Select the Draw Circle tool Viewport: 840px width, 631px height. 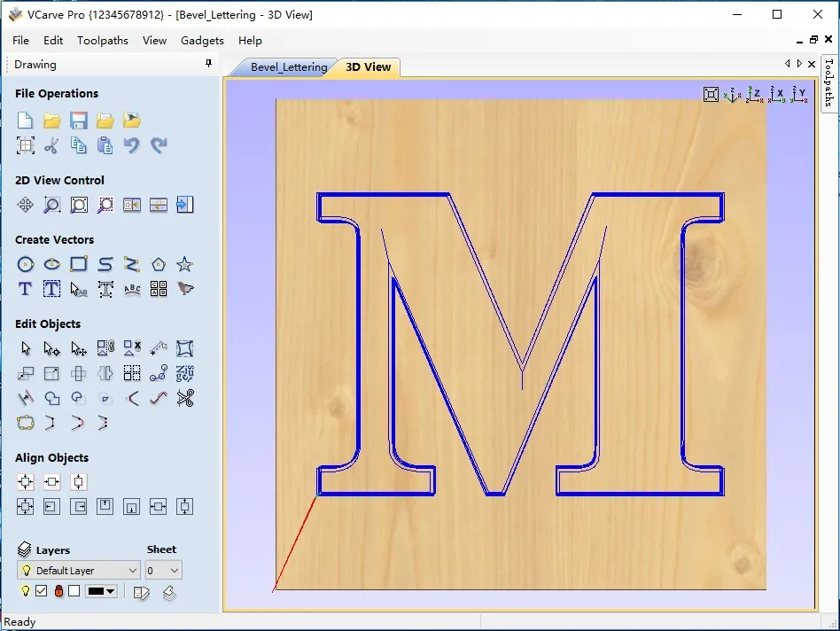click(26, 264)
